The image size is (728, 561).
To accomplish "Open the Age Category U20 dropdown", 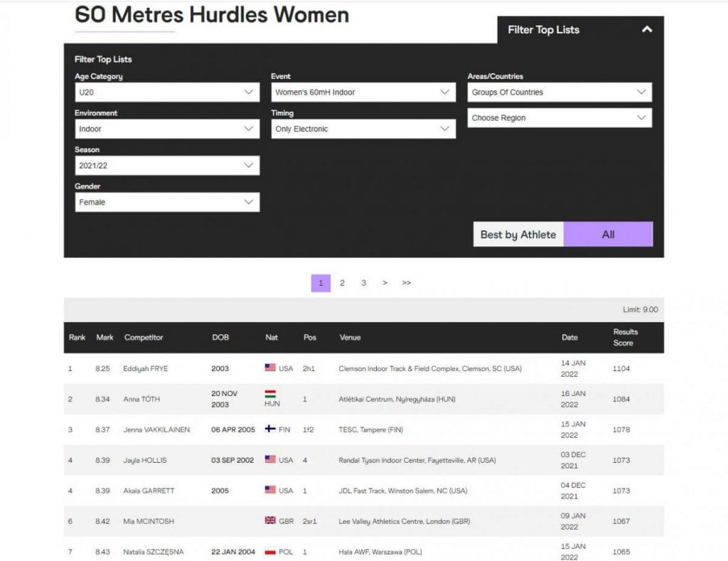I will point(167,92).
